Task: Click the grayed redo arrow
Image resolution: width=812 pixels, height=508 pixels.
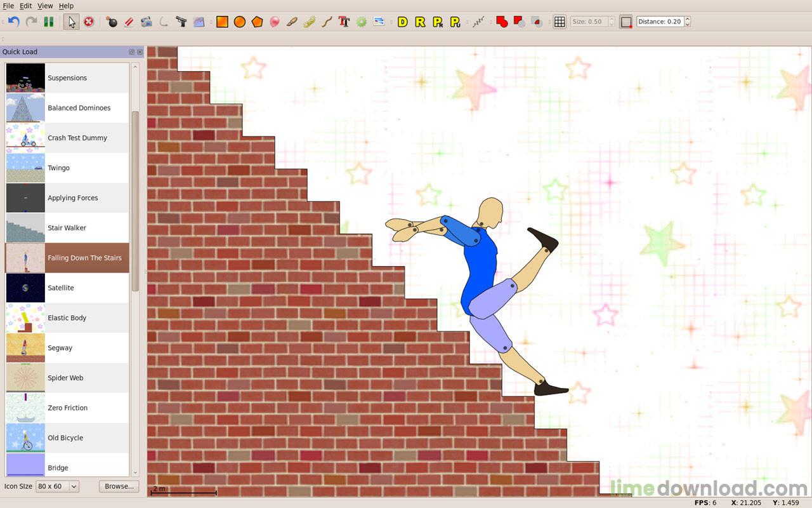Action: (31, 22)
